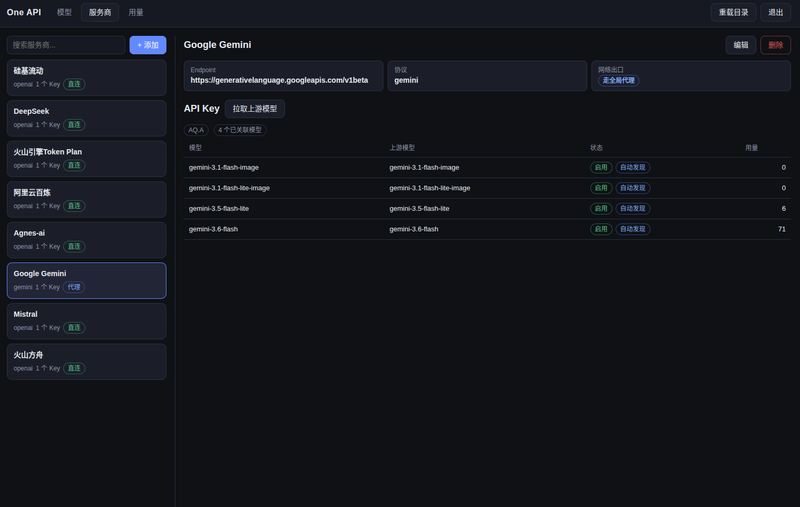Select the Google Gemini provider card
The image size is (800, 507).
coord(87,281)
